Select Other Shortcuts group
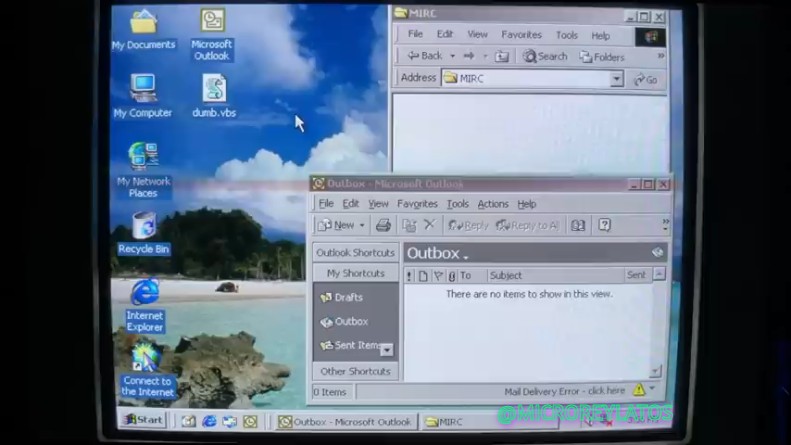This screenshot has width=791, height=445. (x=355, y=371)
